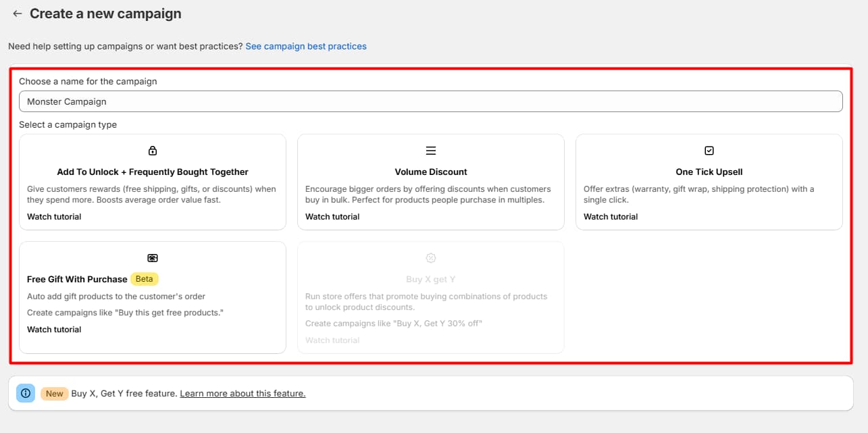Watch tutorial for Free Gift With Purchase

pos(54,330)
